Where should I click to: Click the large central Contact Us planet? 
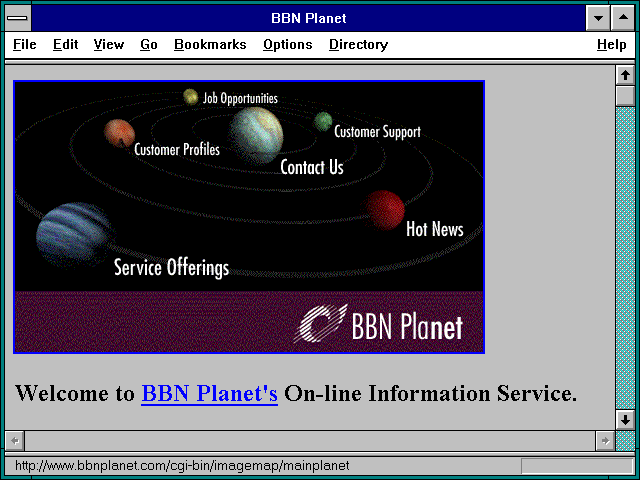(256, 136)
